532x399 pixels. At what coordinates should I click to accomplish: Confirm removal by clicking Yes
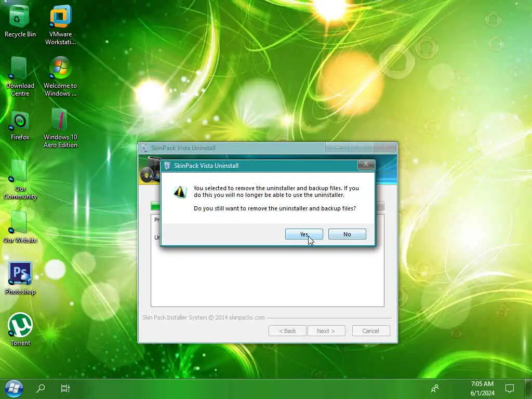[x=304, y=234]
